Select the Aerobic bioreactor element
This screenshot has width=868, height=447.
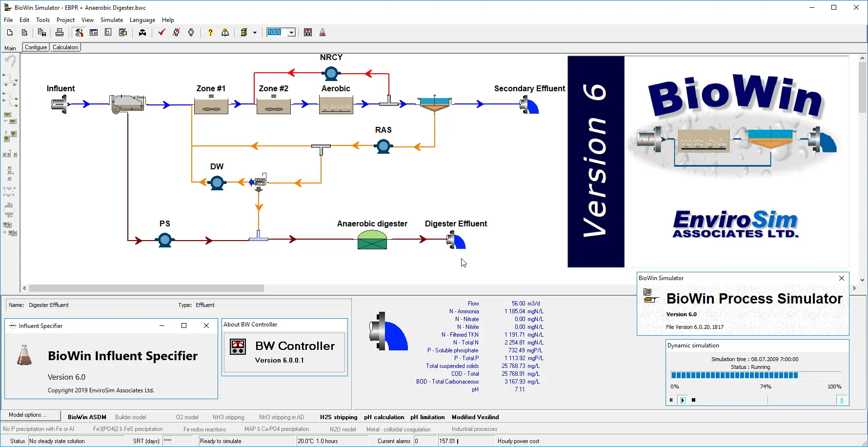coord(336,104)
